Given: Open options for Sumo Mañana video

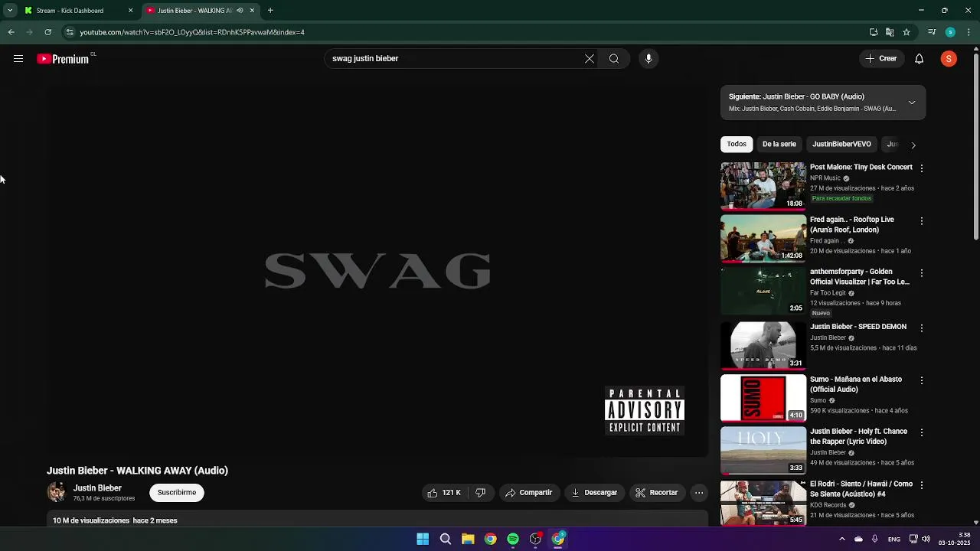Looking at the screenshot, I should (922, 380).
